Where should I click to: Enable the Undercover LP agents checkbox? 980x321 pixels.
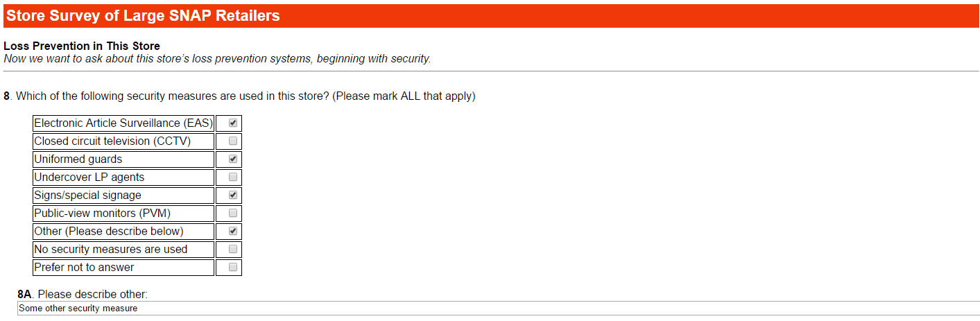(x=233, y=177)
